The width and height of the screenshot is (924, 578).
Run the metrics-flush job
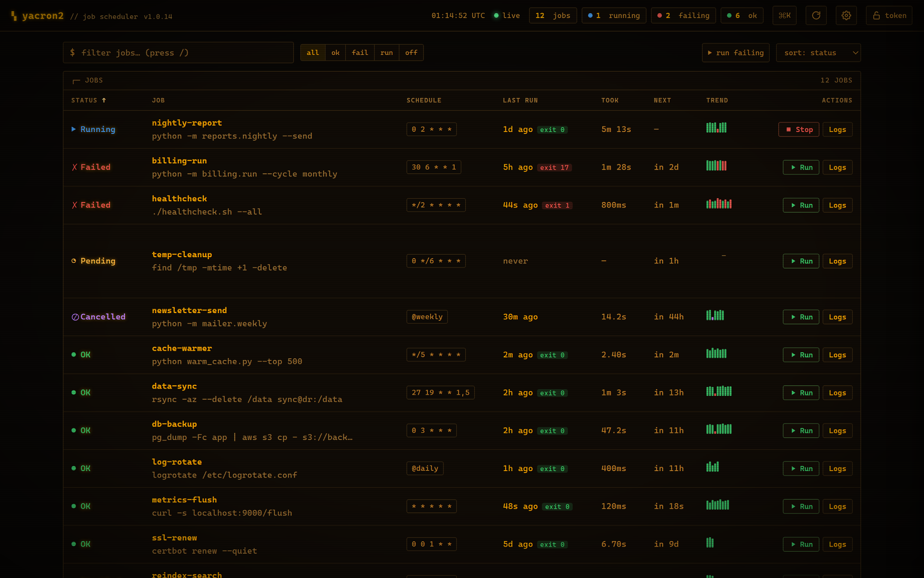(x=801, y=506)
